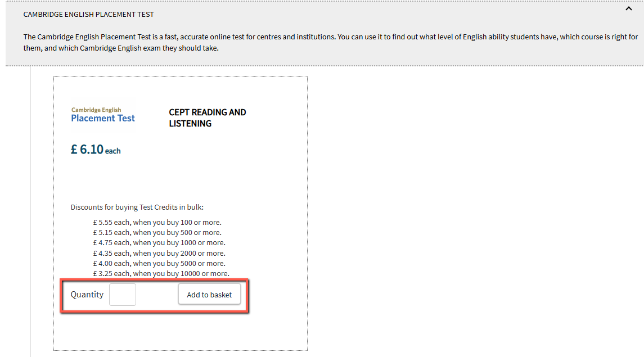Select the £ 5.15 discount for 500 or more
Viewport: 644px width, 357px height.
(157, 232)
